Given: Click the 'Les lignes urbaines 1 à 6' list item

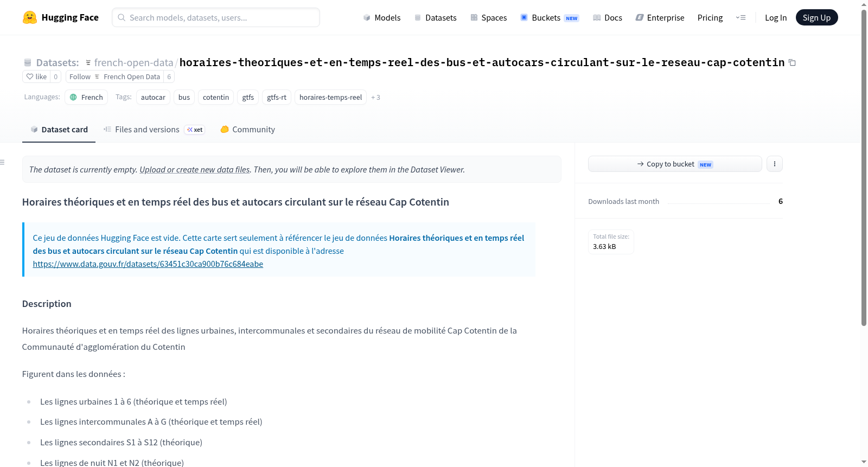Looking at the screenshot, I should point(133,402).
